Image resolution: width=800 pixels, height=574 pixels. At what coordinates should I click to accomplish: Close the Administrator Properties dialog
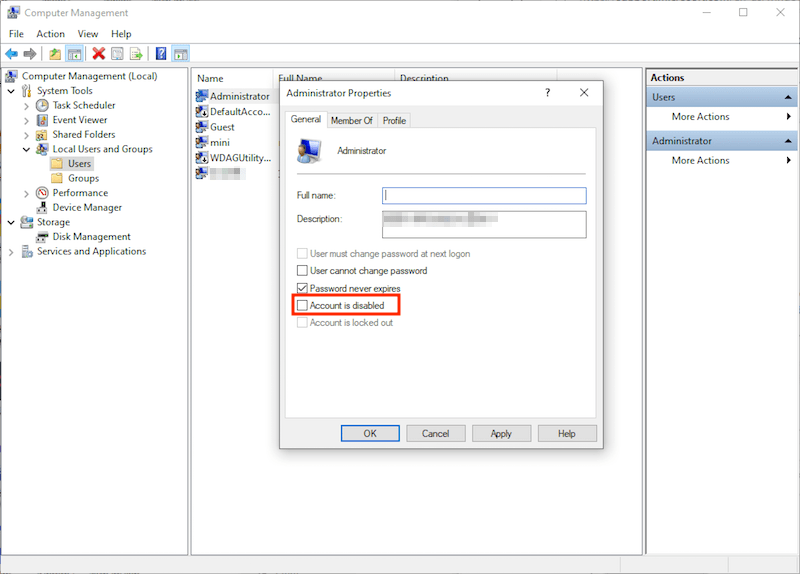point(584,92)
